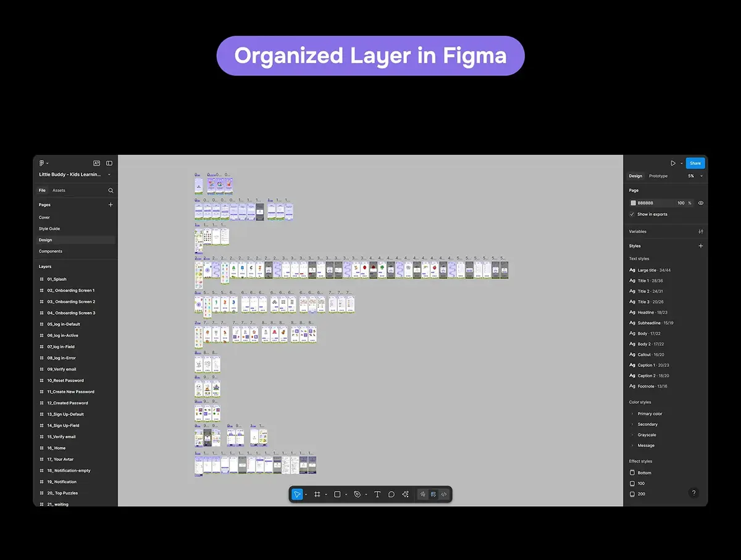
Task: Open the AI actions tool
Action: (x=406, y=495)
